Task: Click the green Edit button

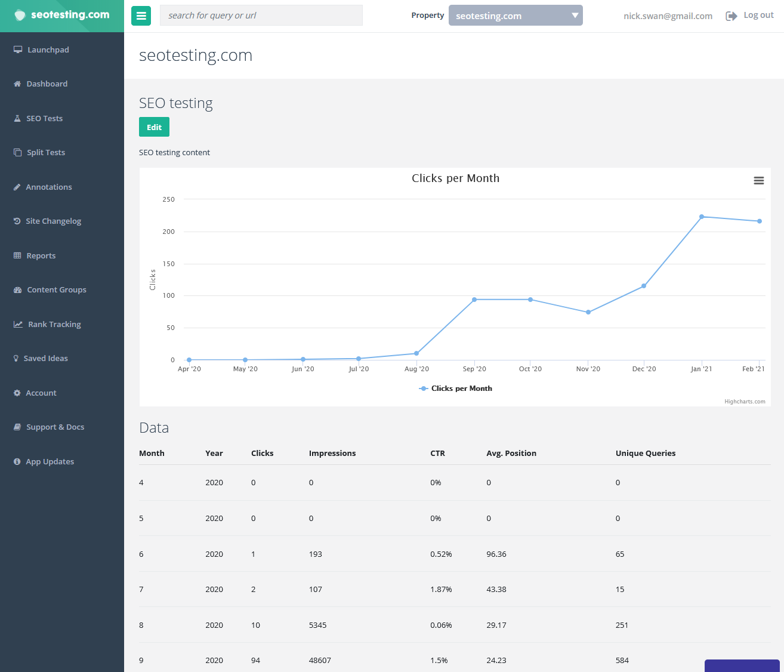Action: coord(154,127)
